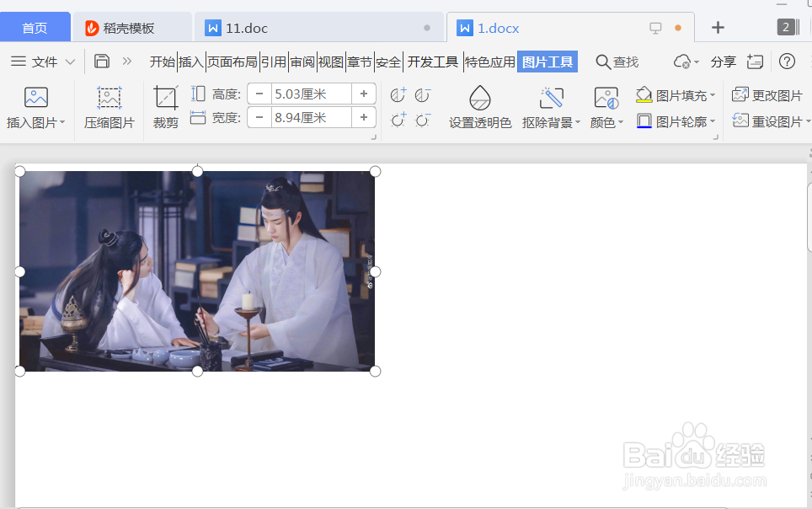Click Change Picture (更改图片)
This screenshot has height=509, width=812.
(x=767, y=95)
